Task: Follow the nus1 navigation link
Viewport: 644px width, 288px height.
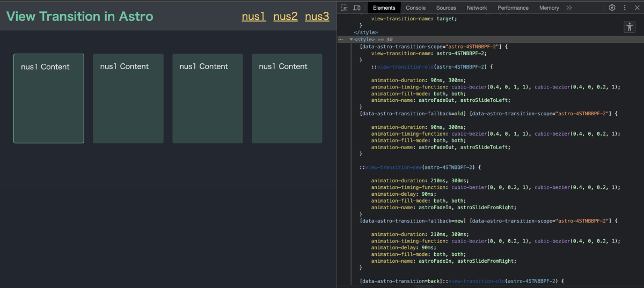Action: click(254, 17)
